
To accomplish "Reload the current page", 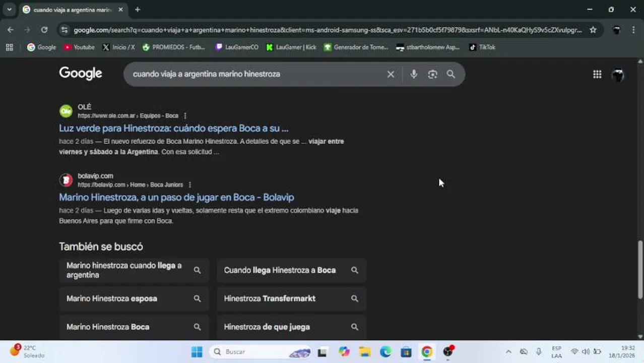I will 44,30.
